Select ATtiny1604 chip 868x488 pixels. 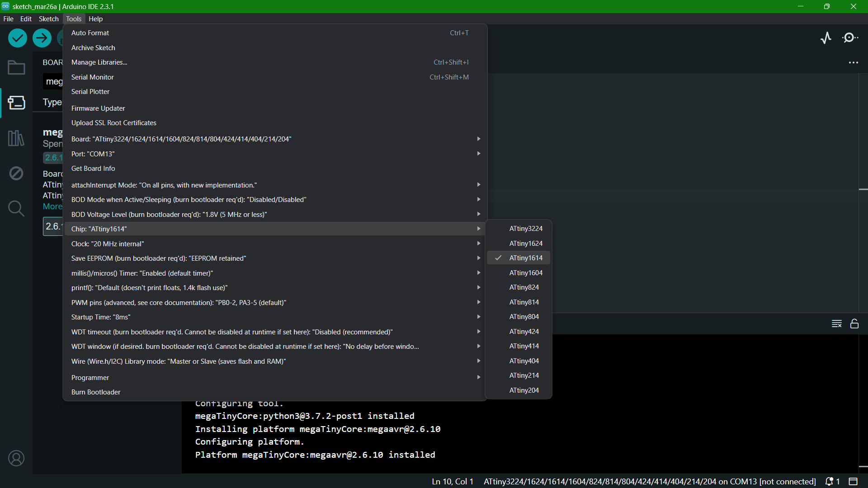click(519, 273)
